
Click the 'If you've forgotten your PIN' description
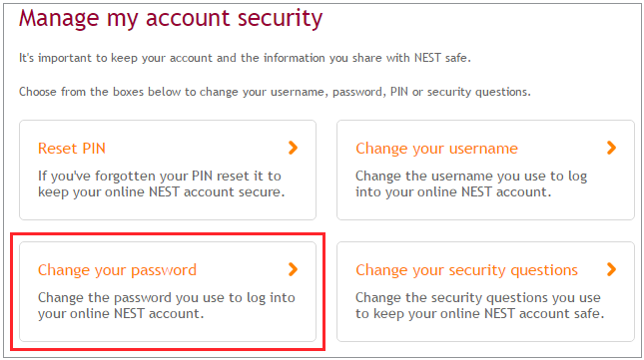[x=161, y=183]
